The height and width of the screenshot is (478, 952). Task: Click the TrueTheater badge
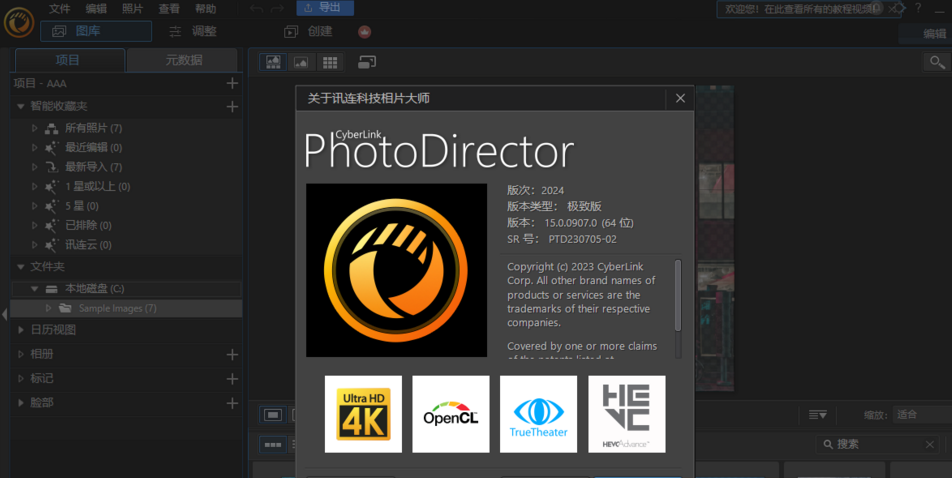coord(539,414)
